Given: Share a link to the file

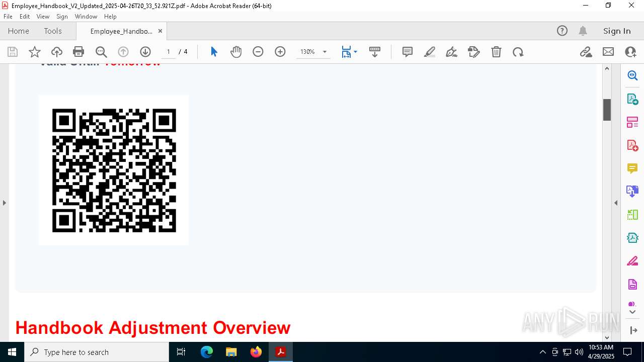Looking at the screenshot, I should (586, 52).
